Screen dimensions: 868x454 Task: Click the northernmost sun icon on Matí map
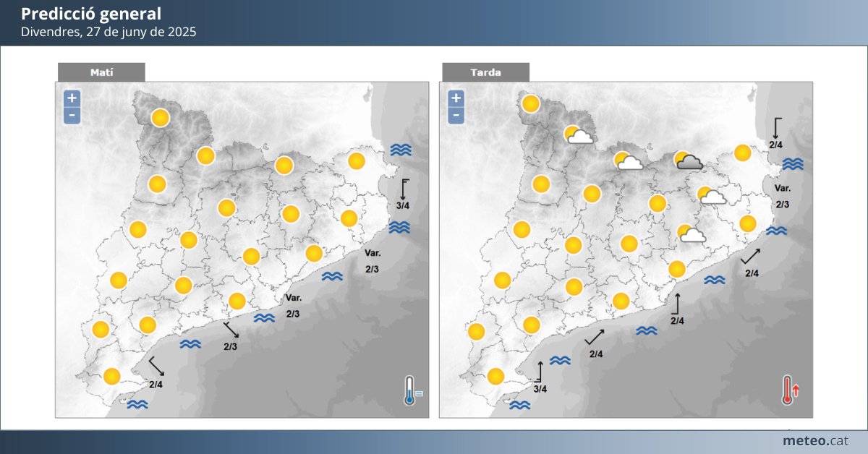tap(160, 118)
